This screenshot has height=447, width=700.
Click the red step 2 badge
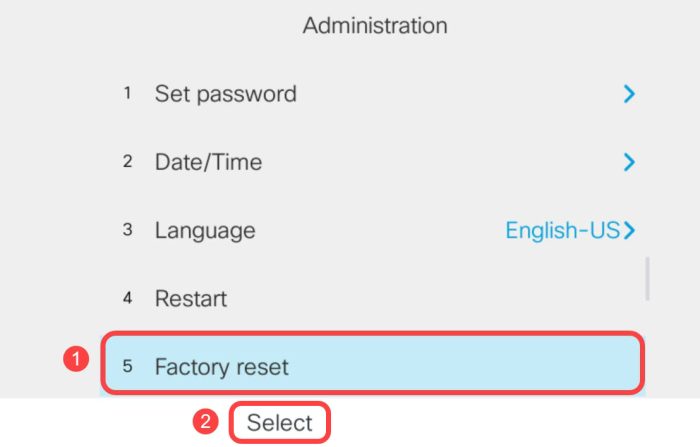click(205, 422)
